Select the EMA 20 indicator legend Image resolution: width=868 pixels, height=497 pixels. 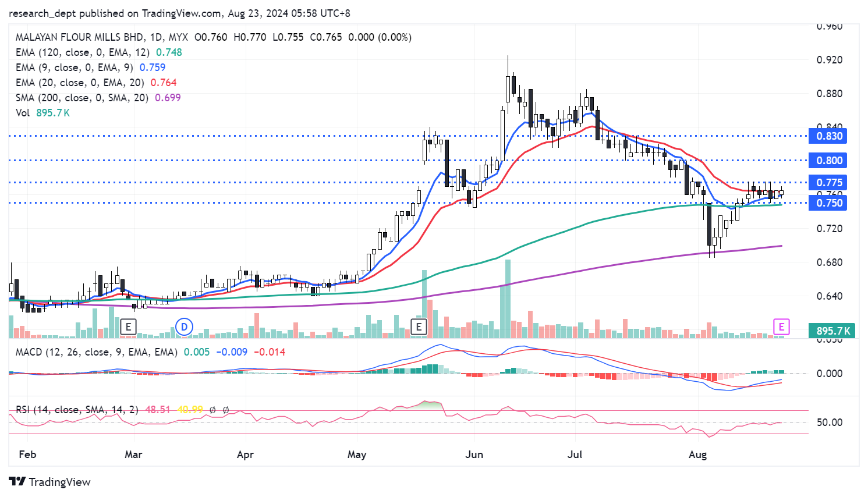[79, 83]
